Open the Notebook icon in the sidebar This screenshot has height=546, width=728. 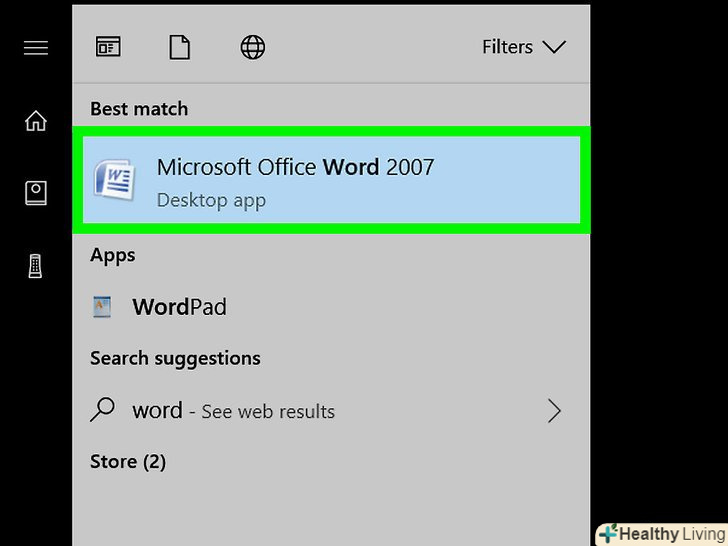tap(36, 193)
